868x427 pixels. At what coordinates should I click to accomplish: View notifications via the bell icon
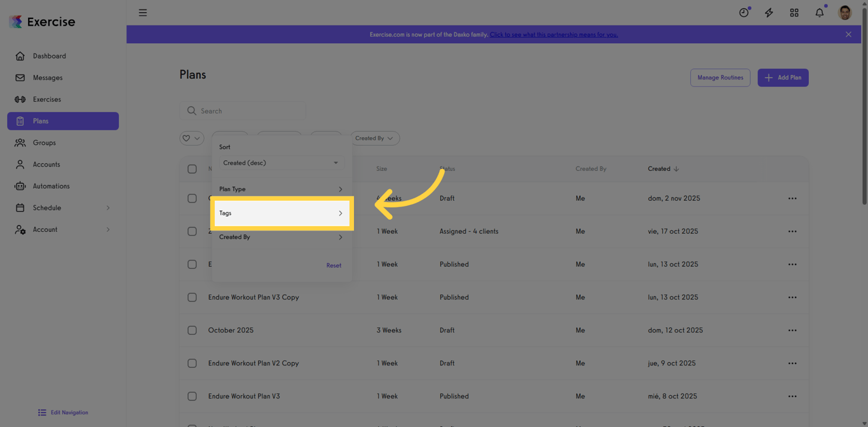pyautogui.click(x=819, y=12)
